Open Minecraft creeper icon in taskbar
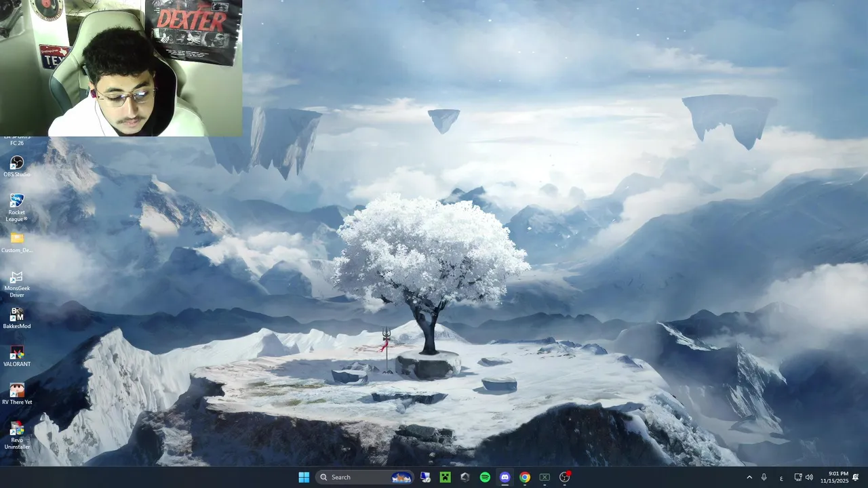Image resolution: width=868 pixels, height=488 pixels. pos(445,477)
